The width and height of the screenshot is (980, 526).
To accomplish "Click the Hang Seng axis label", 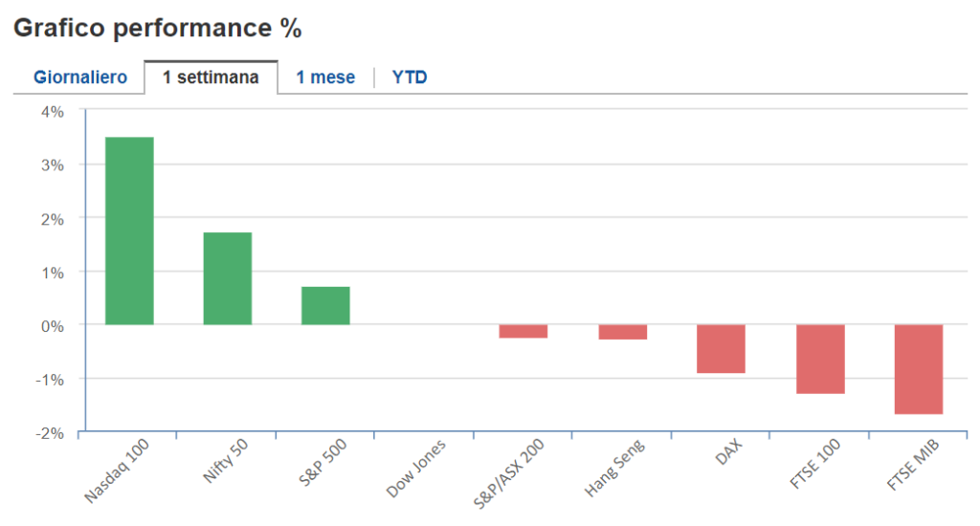I will pos(614,469).
